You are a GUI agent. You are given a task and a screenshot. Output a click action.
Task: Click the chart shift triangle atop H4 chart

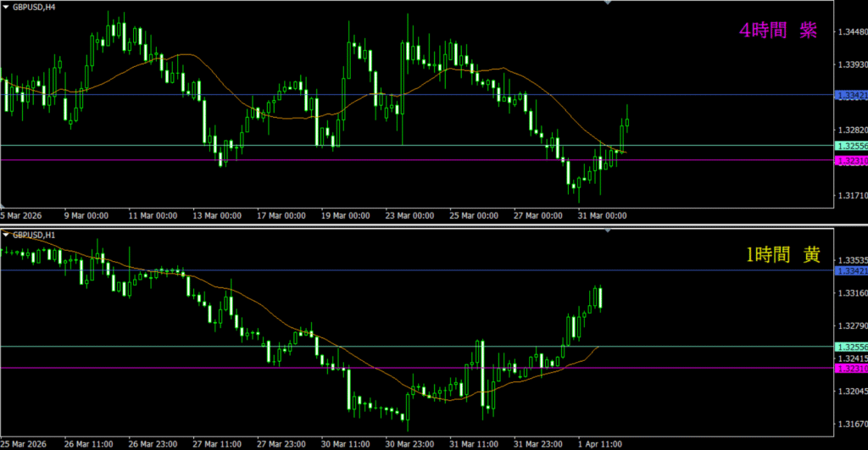click(x=608, y=3)
